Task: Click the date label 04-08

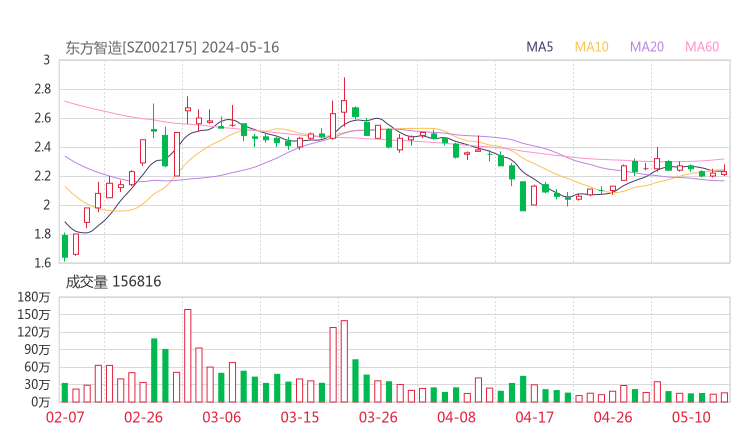Action: [456, 418]
